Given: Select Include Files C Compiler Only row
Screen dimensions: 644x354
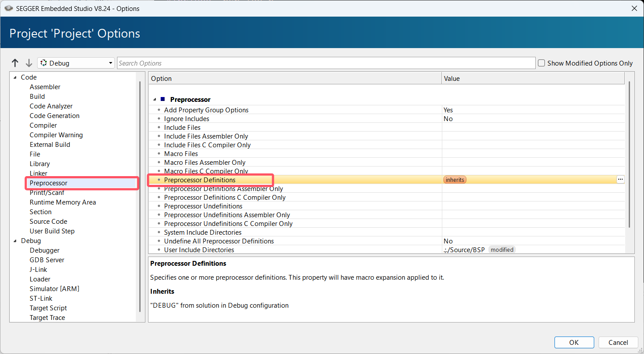Looking at the screenshot, I should coord(386,145).
